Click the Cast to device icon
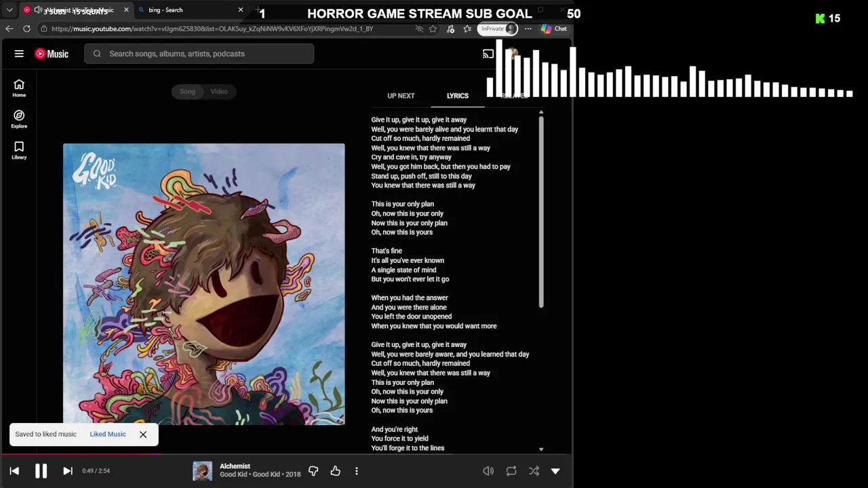Image resolution: width=868 pixels, height=488 pixels. coord(488,54)
